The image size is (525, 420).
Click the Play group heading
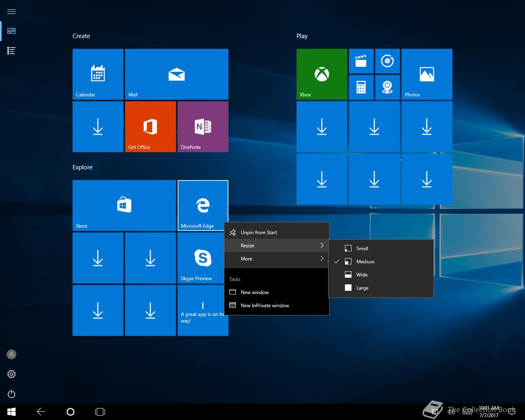tap(302, 36)
